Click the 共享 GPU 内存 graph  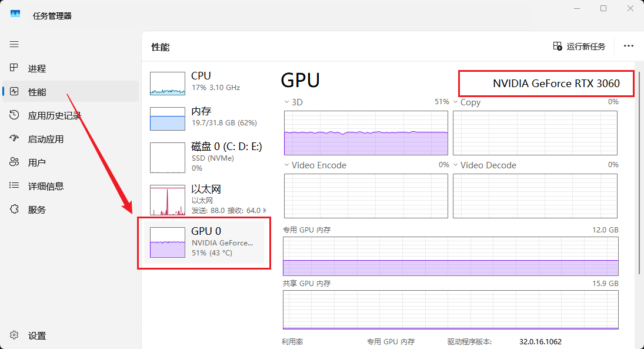(451, 310)
